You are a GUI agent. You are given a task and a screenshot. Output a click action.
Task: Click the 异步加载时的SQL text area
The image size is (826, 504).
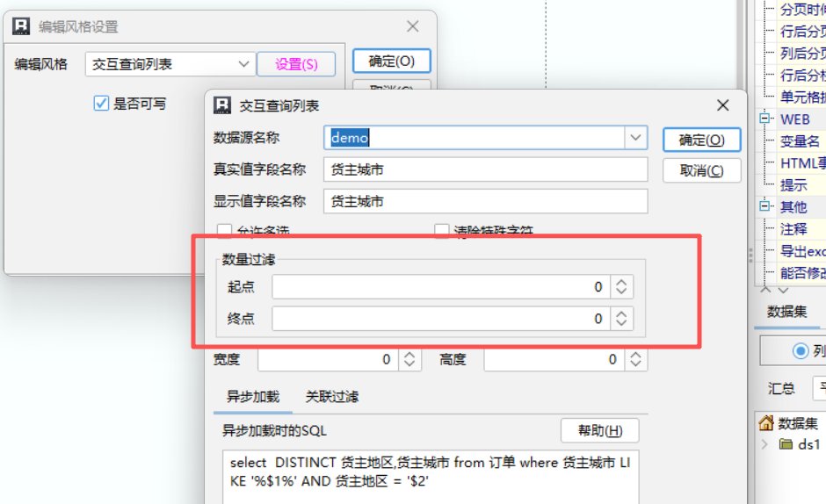click(x=431, y=477)
